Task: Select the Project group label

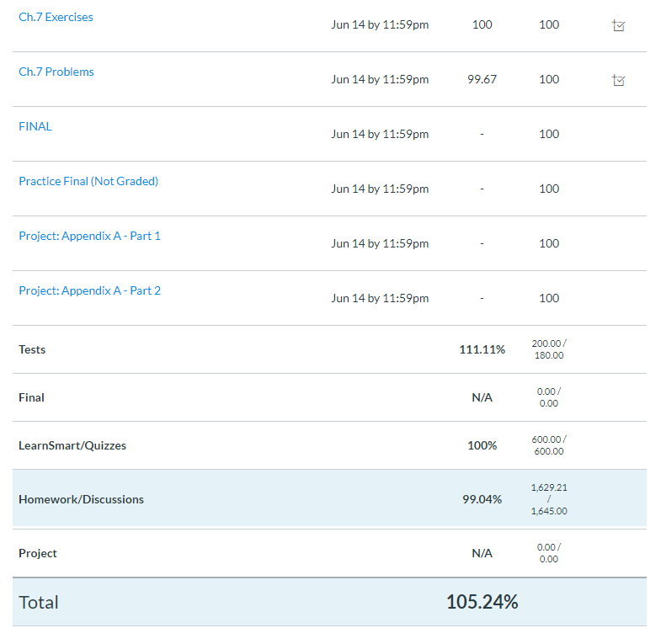Action: pyautogui.click(x=38, y=553)
